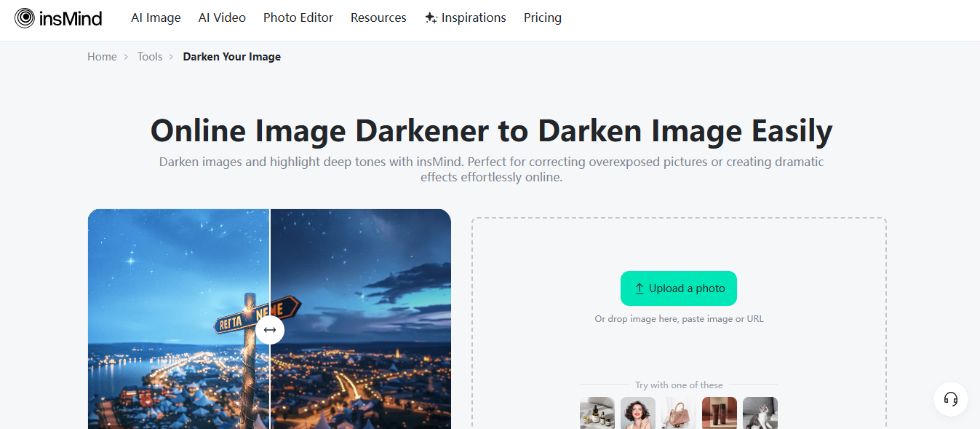
Task: Try the sample photo of the cat
Action: [760, 413]
